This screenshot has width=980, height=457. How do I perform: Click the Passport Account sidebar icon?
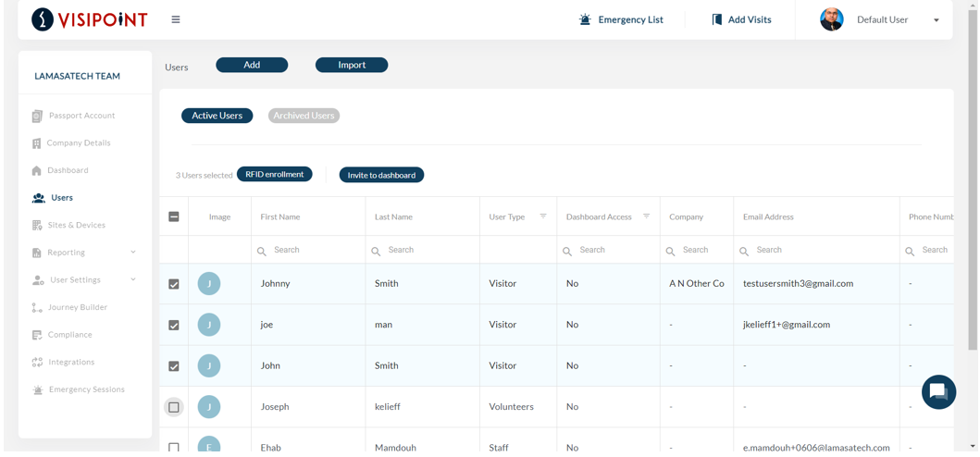[37, 116]
